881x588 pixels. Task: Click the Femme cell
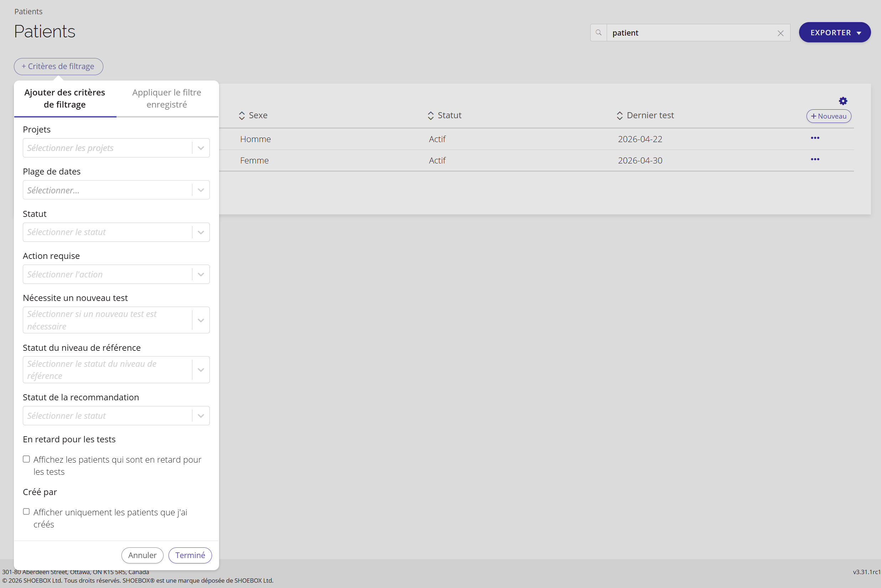[254, 161]
